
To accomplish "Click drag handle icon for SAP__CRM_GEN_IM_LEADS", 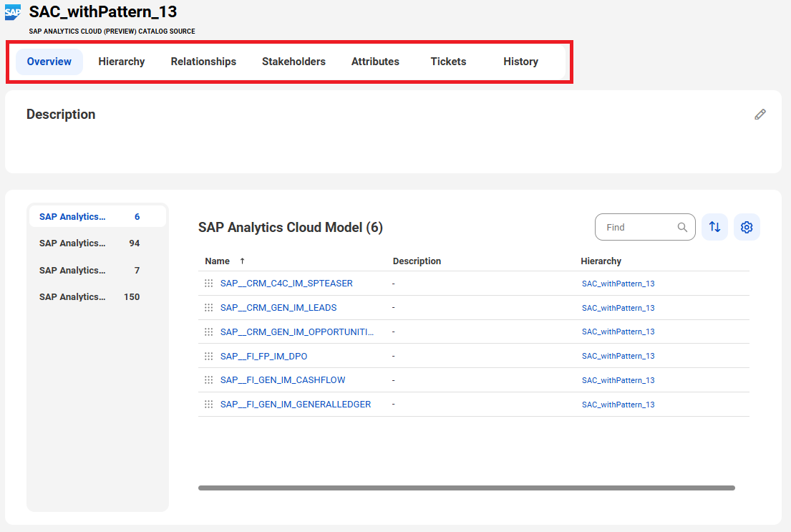I will tap(208, 307).
